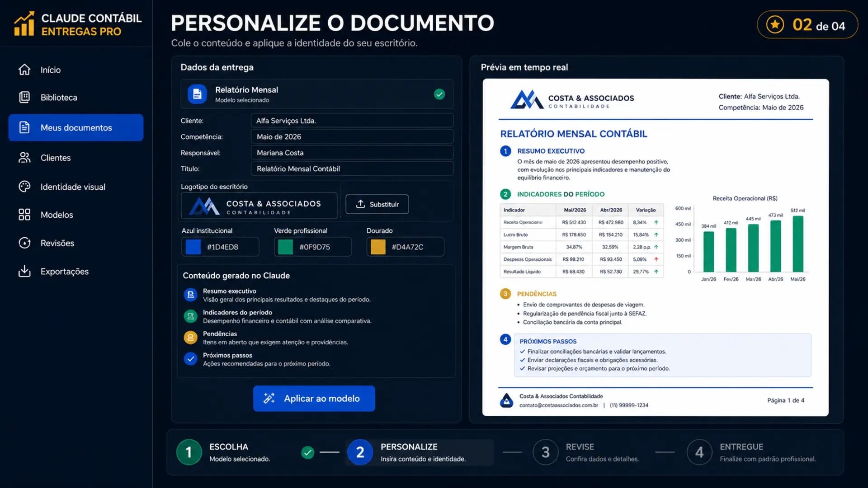
Task: Click the Azul institucional color swatch
Action: pyautogui.click(x=193, y=247)
